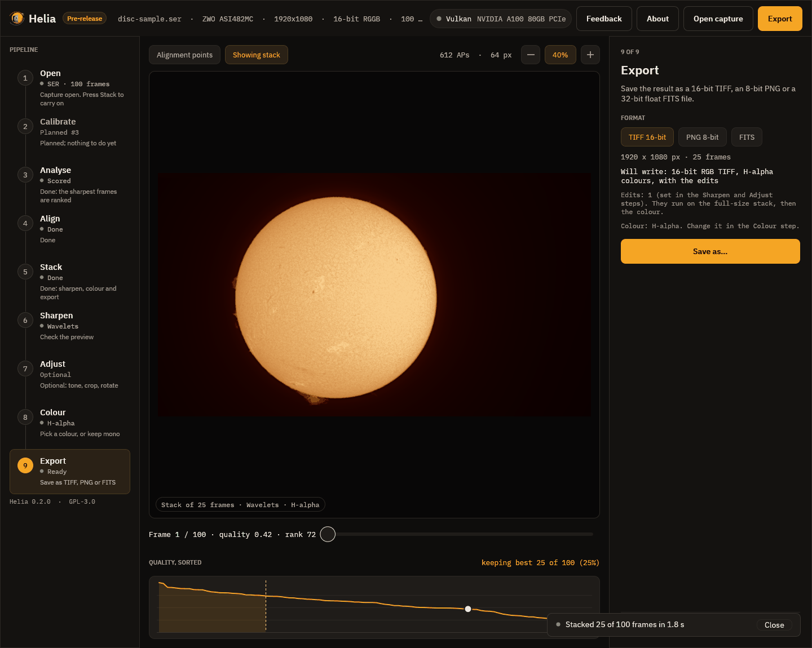Select step 3 Analyse circle

25,175
